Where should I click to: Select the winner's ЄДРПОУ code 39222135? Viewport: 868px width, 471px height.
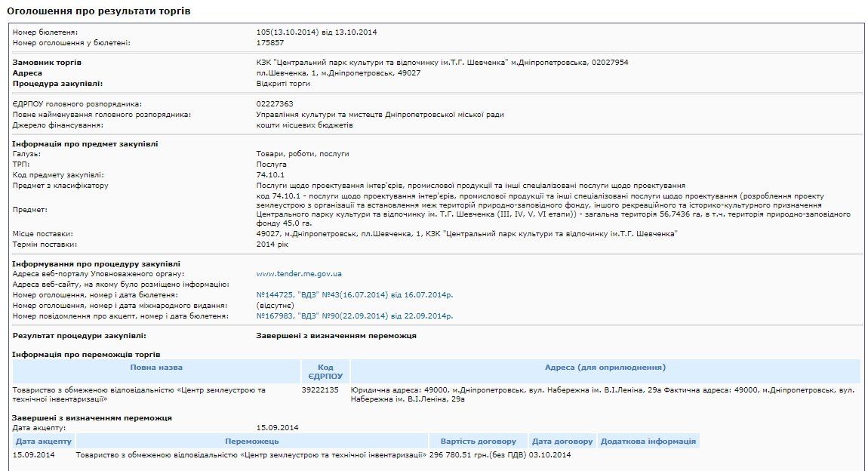point(320,390)
